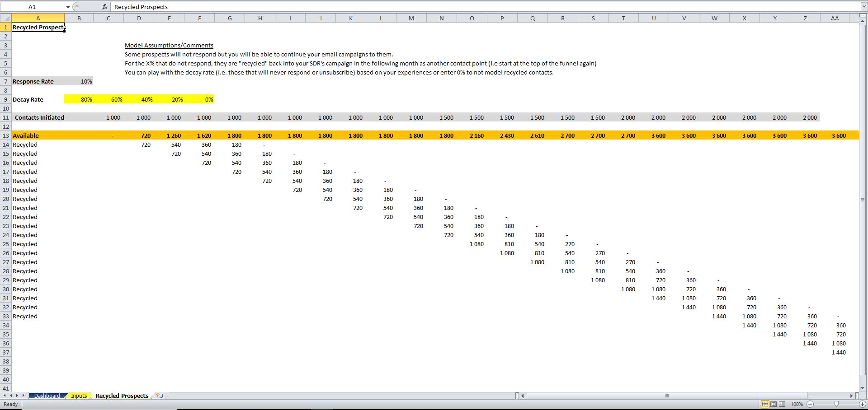Click the 100% zoom level button

pos(797,404)
